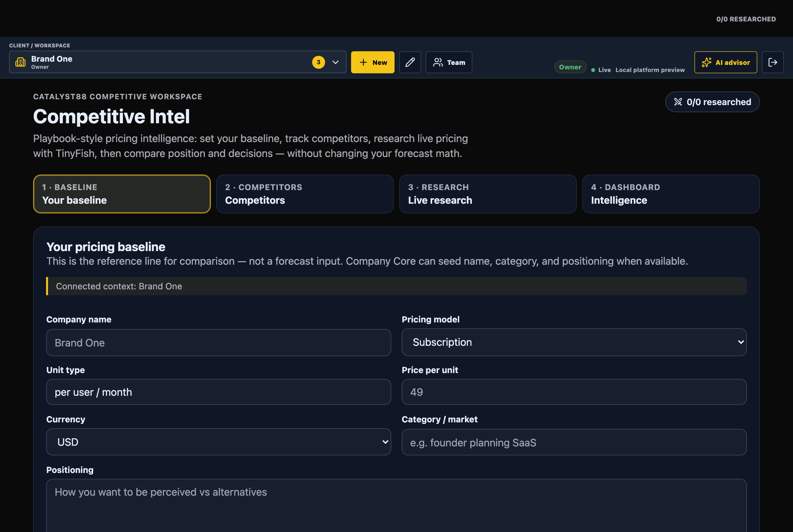This screenshot has width=793, height=532.
Task: Switch to the 1 · Baseline tab
Action: (x=122, y=194)
